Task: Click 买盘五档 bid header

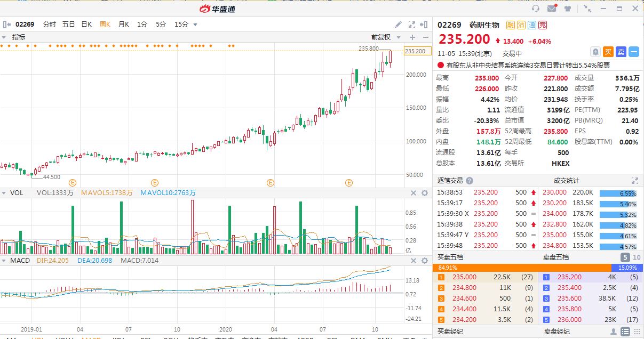Action: point(450,257)
